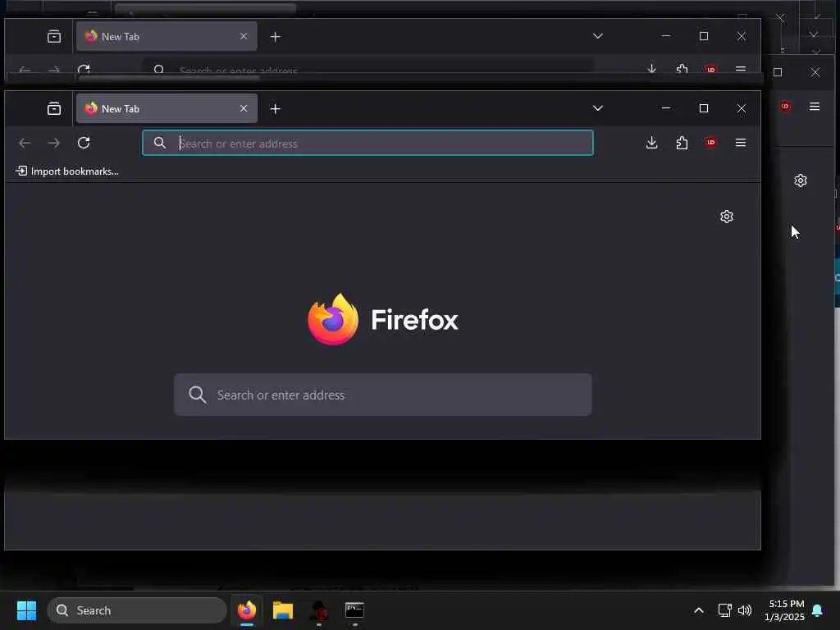Viewport: 840px width, 630px height.
Task: Close the top background Firefox window
Action: click(x=742, y=36)
